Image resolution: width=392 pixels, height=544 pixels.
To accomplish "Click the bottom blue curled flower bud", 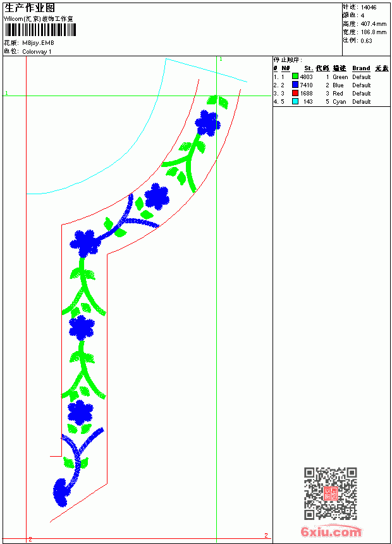I will pyautogui.click(x=60, y=493).
